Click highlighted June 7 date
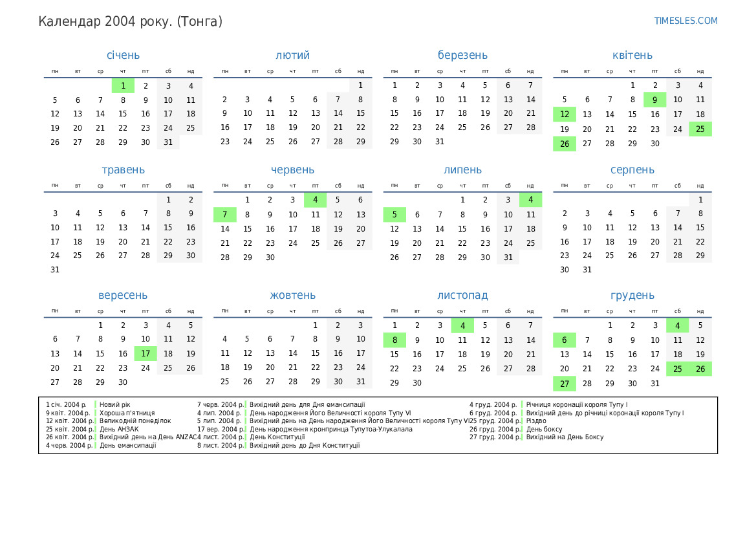Viewport: 756px width, 535px height. click(224, 214)
